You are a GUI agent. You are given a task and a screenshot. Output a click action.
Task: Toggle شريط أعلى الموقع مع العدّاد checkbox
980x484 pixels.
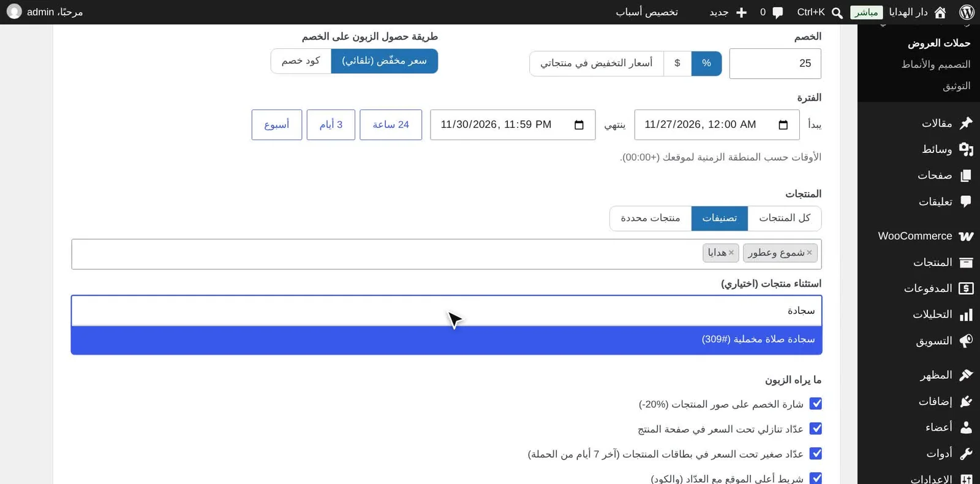click(x=815, y=478)
